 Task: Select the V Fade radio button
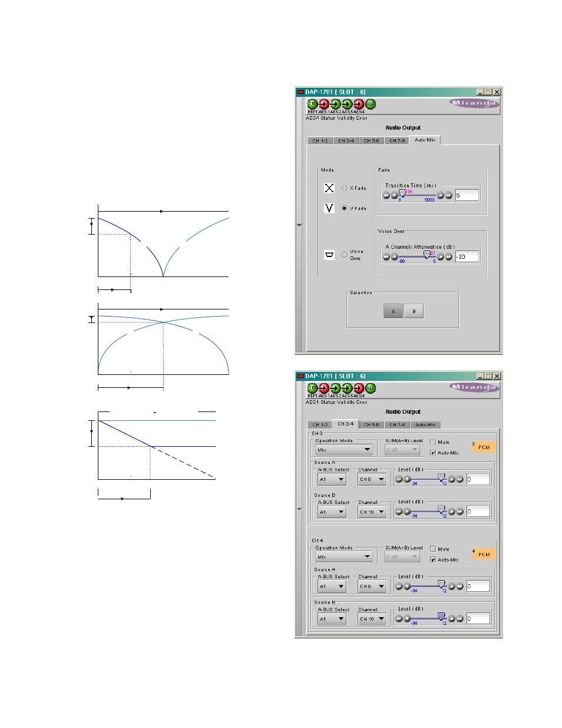point(345,208)
